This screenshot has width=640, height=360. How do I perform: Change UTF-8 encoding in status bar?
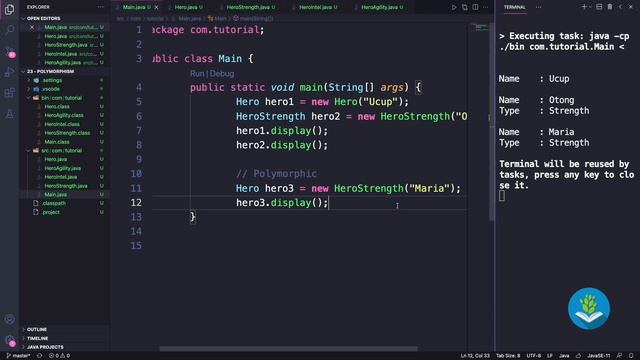point(533,356)
